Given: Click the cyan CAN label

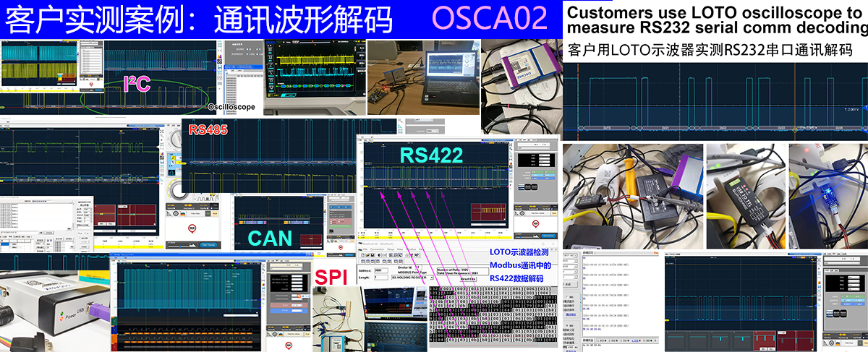Looking at the screenshot, I should coord(270,238).
